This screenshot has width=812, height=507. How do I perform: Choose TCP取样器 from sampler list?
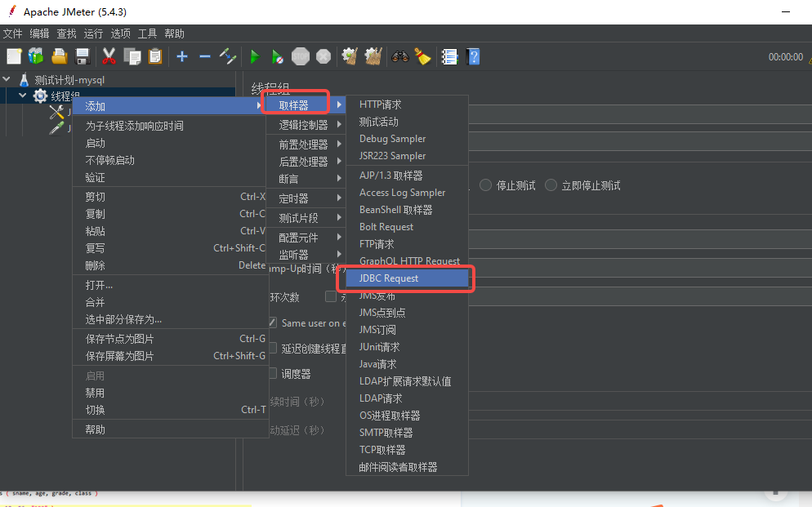click(407, 450)
